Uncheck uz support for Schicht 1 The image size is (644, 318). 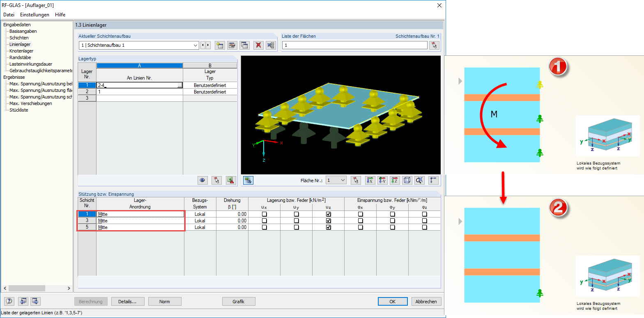click(328, 214)
